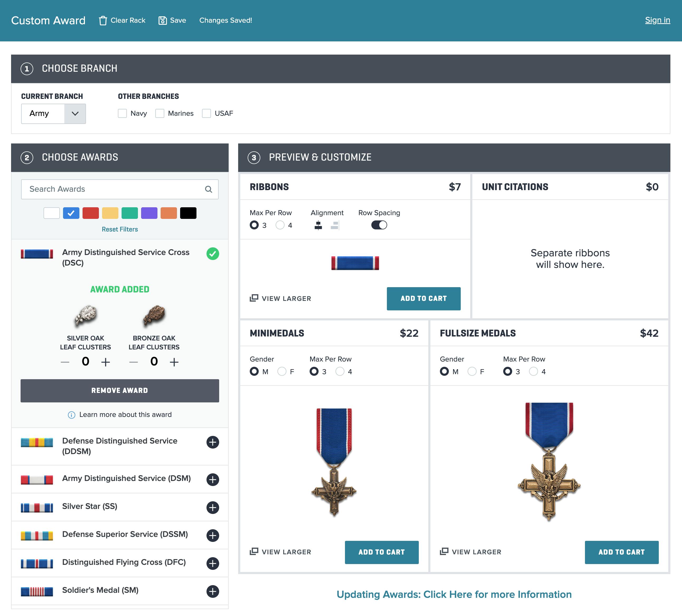Select 4 Max Per Row for Minimedals

pyautogui.click(x=340, y=372)
